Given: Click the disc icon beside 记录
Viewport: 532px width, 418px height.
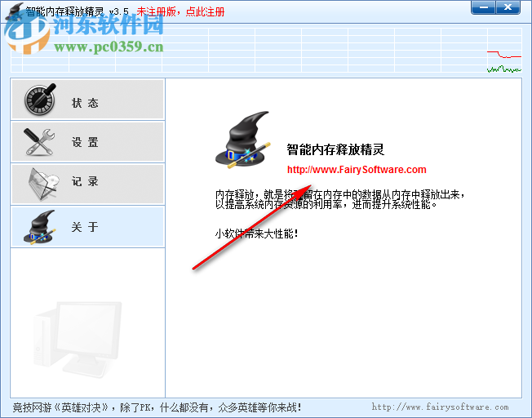Looking at the screenshot, I should [x=43, y=184].
